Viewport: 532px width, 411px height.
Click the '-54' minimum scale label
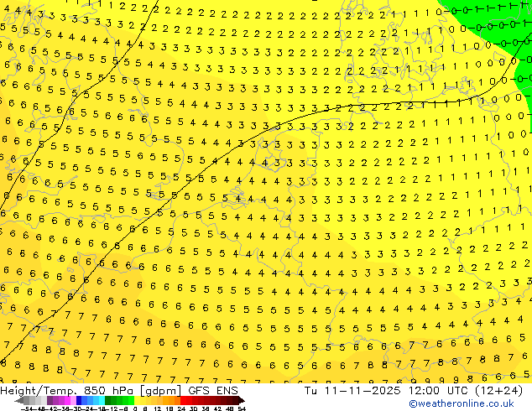click(x=27, y=408)
